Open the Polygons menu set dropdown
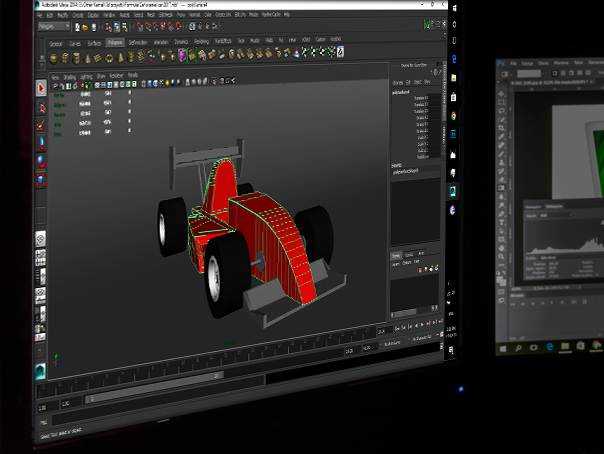The height and width of the screenshot is (454, 604). pos(52,28)
